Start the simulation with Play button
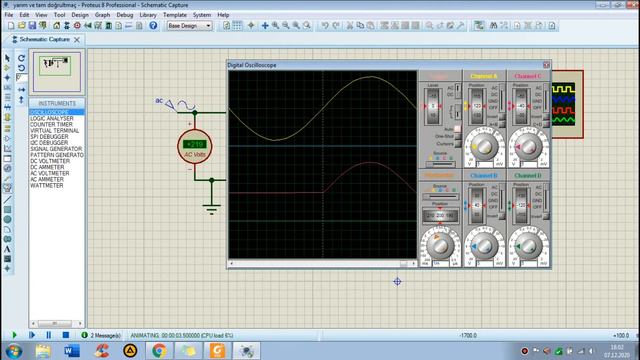 (x=14, y=335)
